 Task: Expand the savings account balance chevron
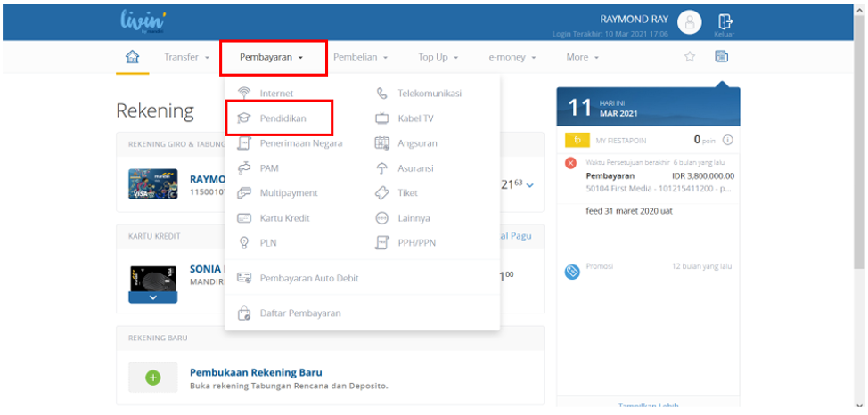[x=530, y=185]
